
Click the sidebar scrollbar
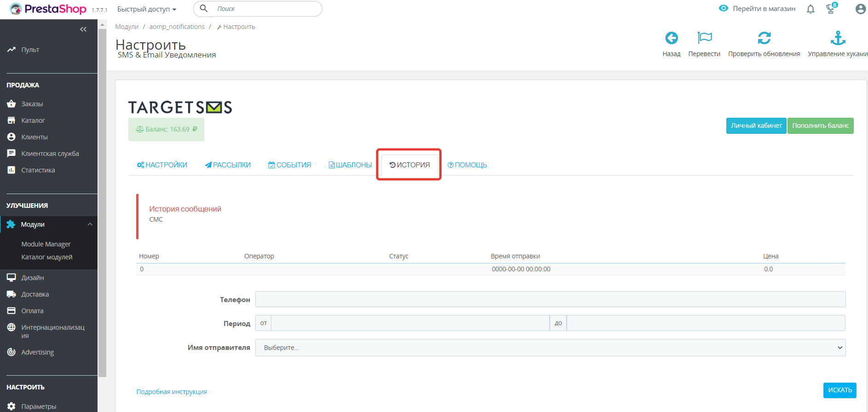pos(103,202)
